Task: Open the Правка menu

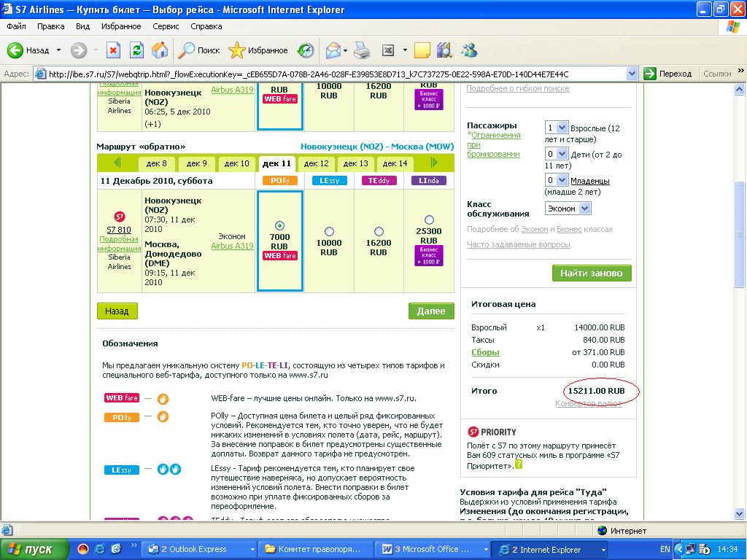Action: 50,26
